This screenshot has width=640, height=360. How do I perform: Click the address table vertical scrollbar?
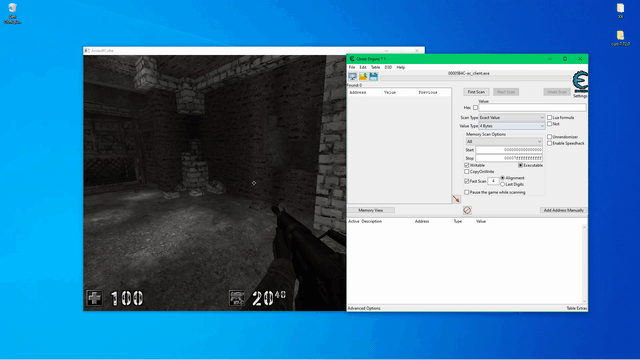click(584, 263)
